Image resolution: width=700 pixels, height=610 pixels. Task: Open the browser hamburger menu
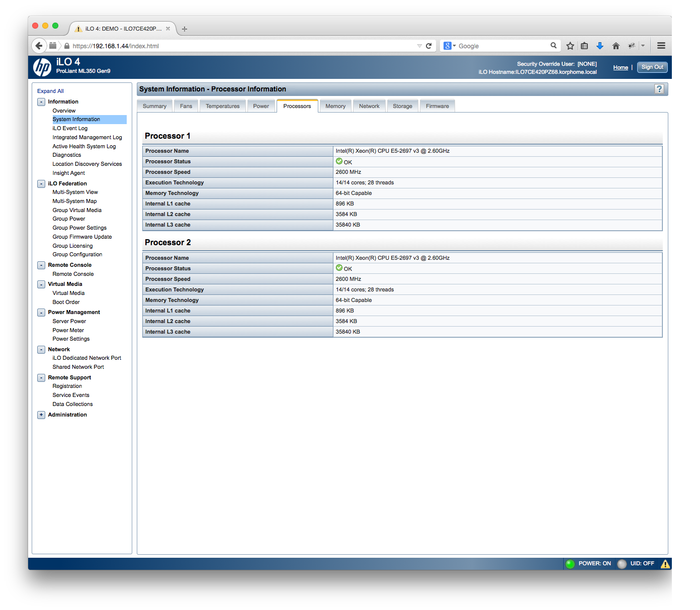click(x=661, y=46)
